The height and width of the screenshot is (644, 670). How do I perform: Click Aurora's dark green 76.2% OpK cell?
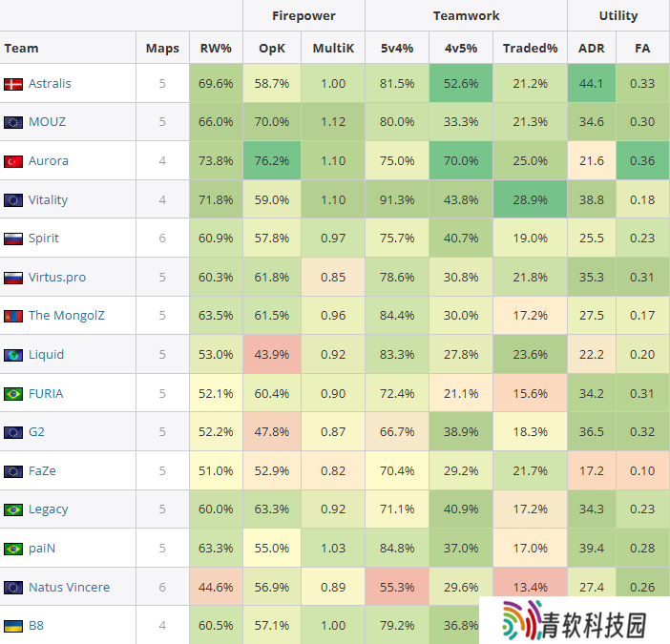[x=273, y=161]
